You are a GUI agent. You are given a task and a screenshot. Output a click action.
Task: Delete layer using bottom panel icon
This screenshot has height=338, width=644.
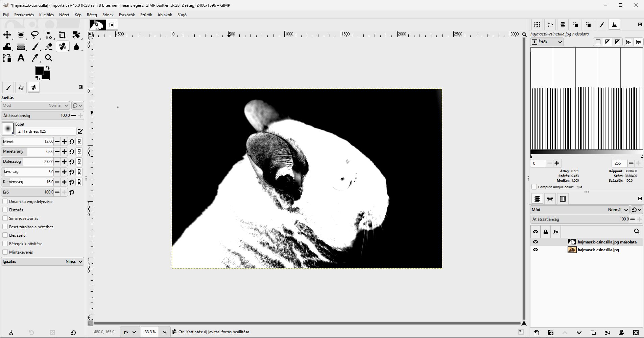636,333
